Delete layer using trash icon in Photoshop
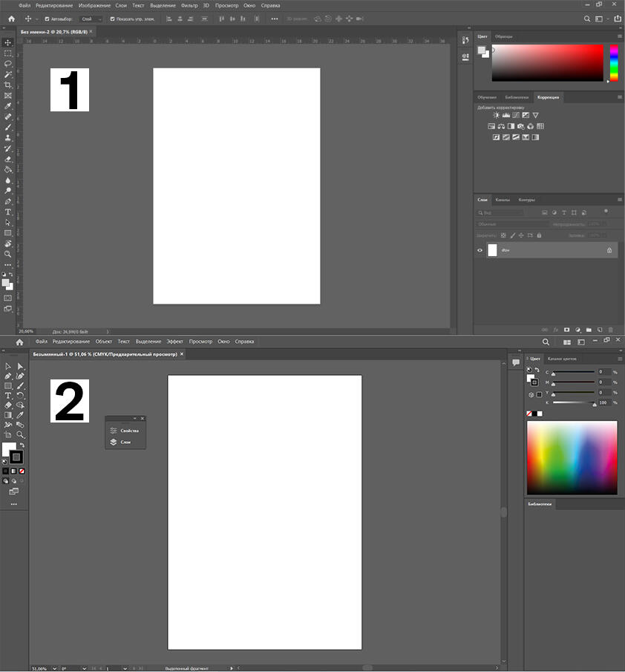Viewport: 625px width, 672px height. (611, 330)
